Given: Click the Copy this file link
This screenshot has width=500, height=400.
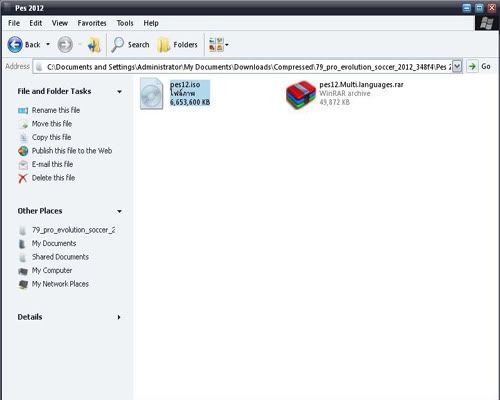Looking at the screenshot, I should tap(51, 137).
